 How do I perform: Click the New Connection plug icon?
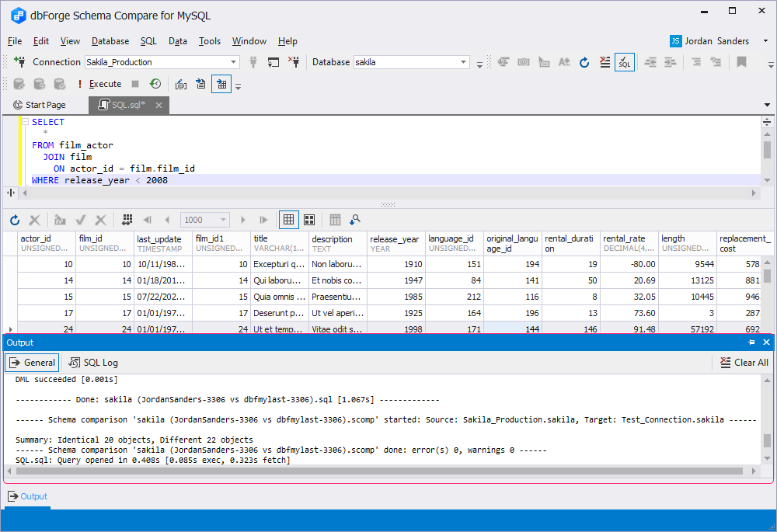tap(19, 62)
